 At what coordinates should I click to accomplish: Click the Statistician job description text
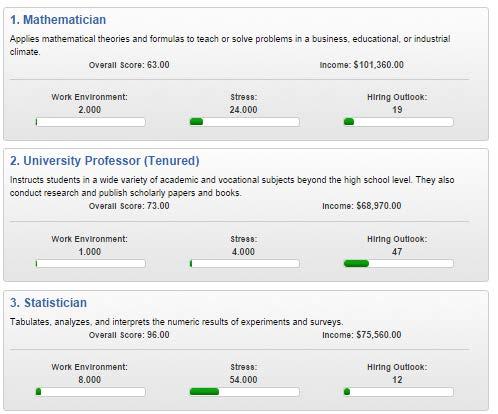click(x=176, y=322)
